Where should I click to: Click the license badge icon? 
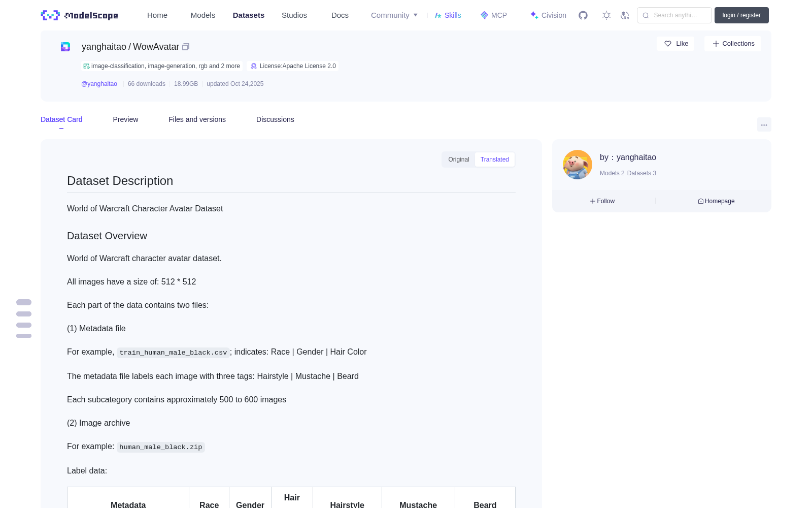254,66
